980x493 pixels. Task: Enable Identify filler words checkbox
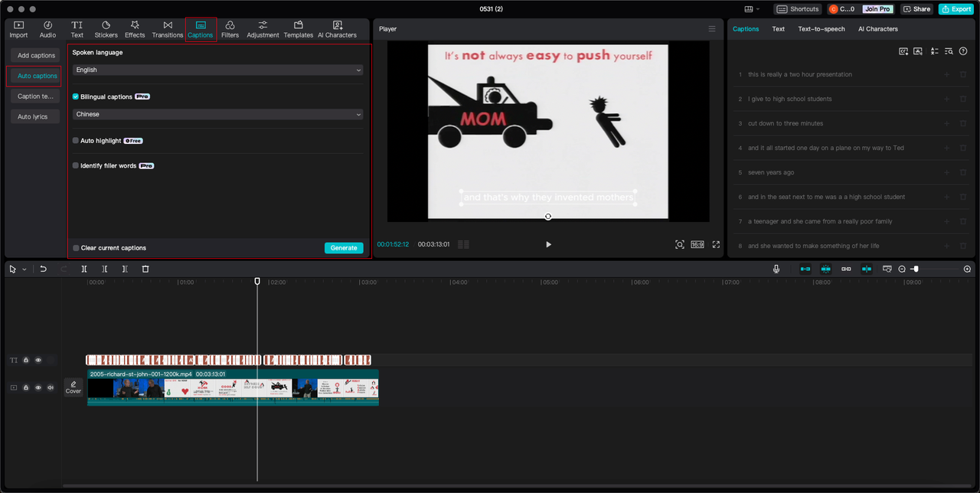pyautogui.click(x=76, y=165)
